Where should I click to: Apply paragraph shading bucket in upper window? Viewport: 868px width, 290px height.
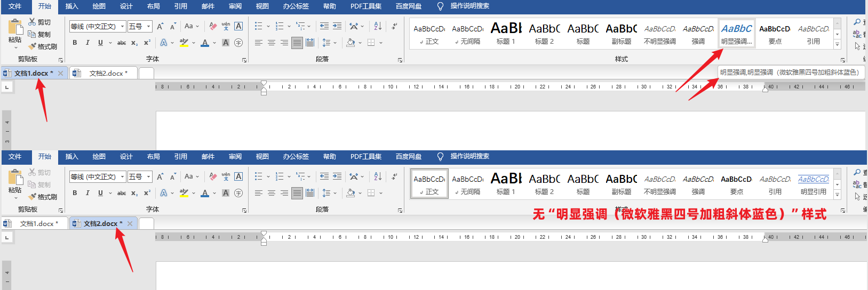coord(351,43)
